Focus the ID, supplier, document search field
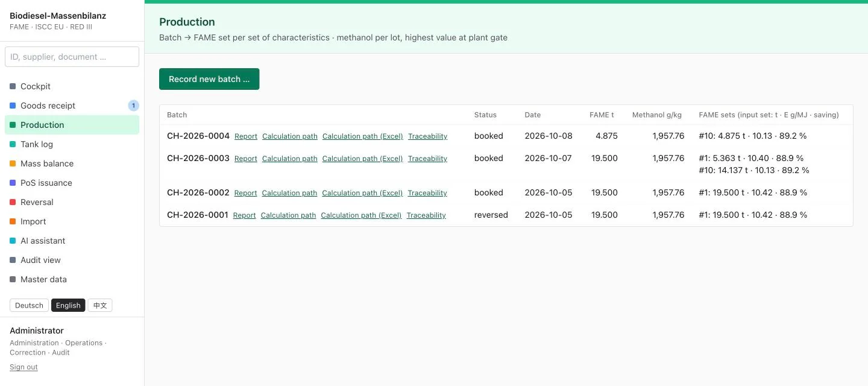Screen dimensions: 868x386 click(72, 57)
